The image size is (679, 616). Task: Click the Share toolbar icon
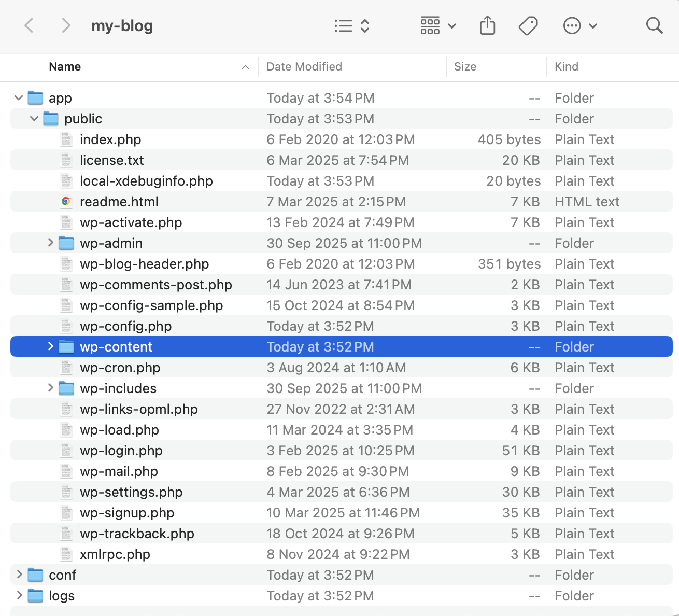coord(487,25)
